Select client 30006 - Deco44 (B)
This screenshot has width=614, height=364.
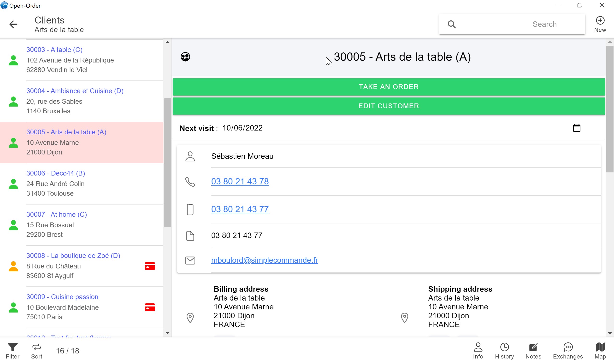56,173
